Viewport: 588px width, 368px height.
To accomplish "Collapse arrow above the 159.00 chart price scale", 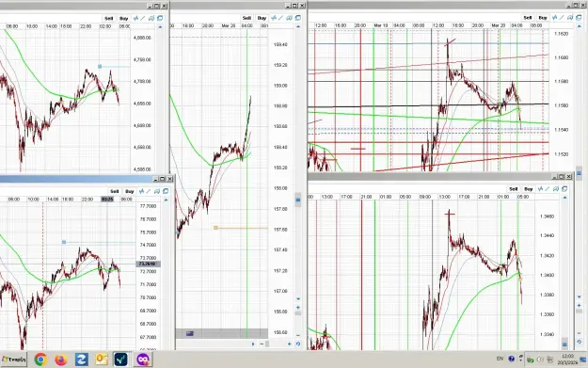I will click(298, 26).
